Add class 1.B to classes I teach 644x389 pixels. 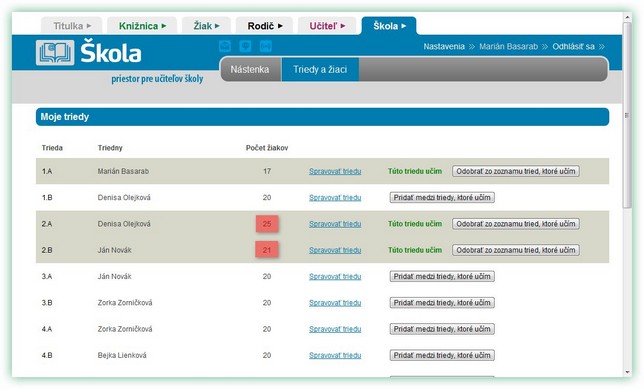coord(442,198)
